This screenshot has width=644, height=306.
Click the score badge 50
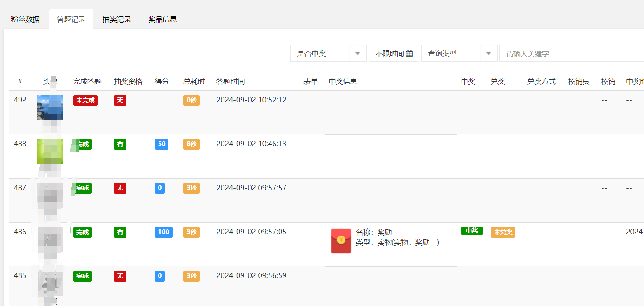click(162, 144)
